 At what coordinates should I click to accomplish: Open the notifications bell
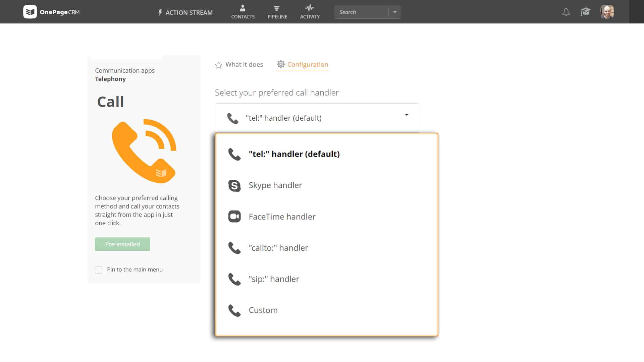pyautogui.click(x=566, y=12)
